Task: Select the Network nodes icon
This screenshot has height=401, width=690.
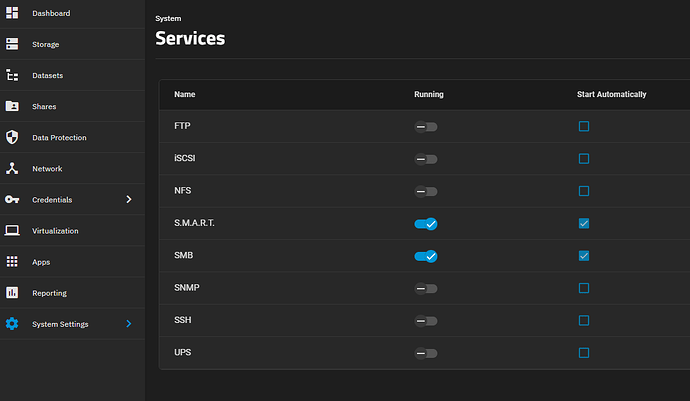Action: (12, 169)
